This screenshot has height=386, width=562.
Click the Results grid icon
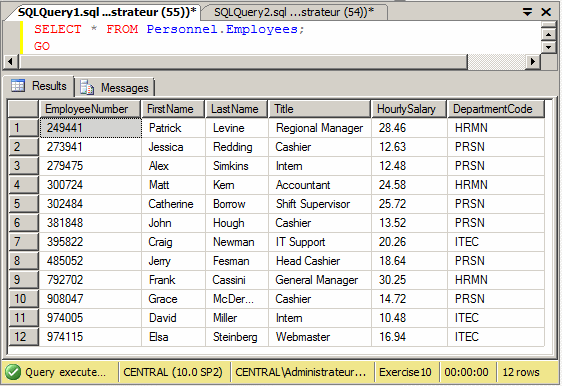pos(18,86)
